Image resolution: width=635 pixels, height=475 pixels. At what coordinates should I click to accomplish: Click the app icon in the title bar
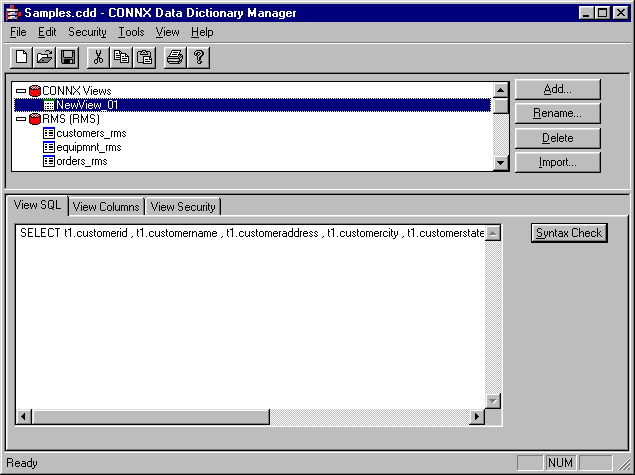coord(13,13)
